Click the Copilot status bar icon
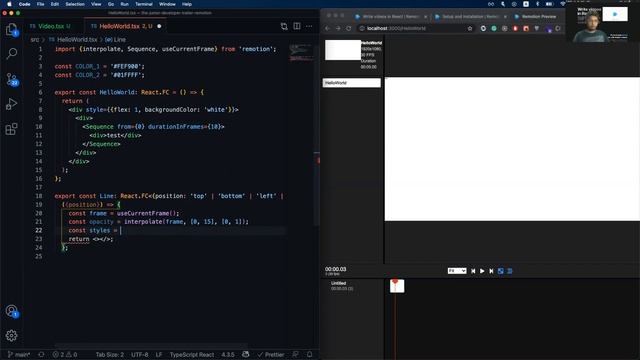The width and height of the screenshot is (640, 360). (x=246, y=355)
